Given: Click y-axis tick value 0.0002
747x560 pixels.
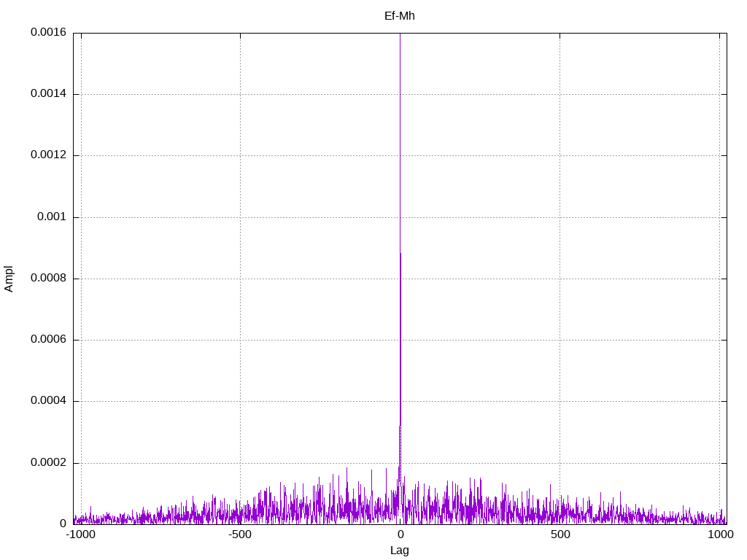Looking at the screenshot, I should 49,462.
